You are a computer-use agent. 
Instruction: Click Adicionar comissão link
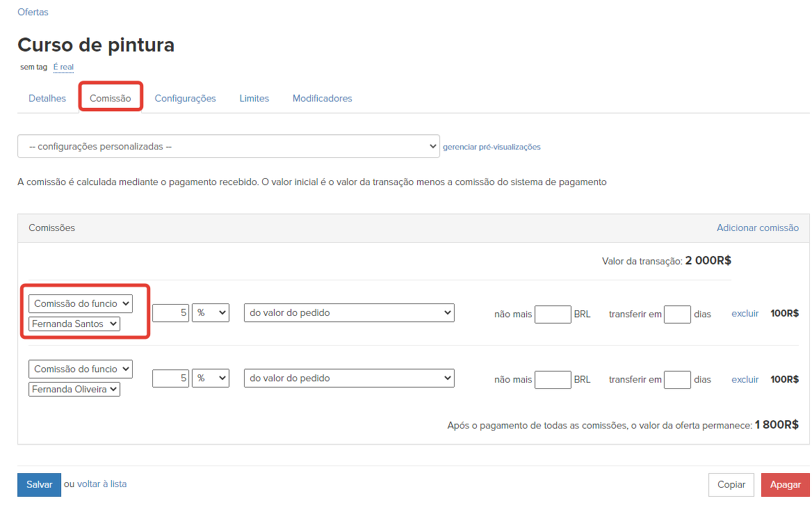[757, 228]
